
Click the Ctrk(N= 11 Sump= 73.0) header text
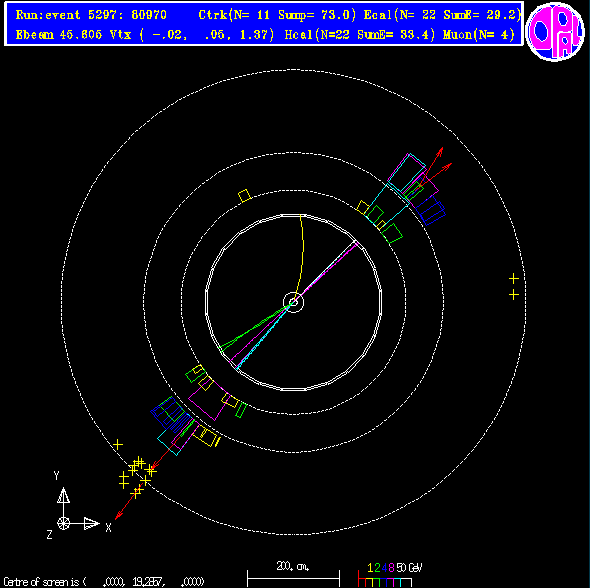[277, 15]
